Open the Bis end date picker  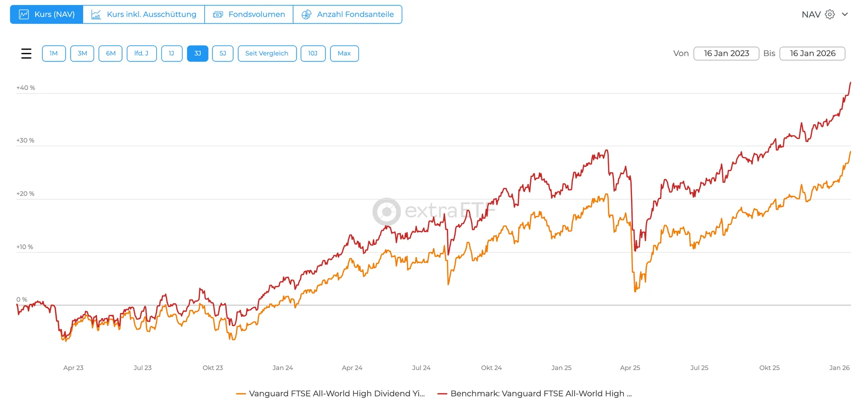(x=812, y=53)
